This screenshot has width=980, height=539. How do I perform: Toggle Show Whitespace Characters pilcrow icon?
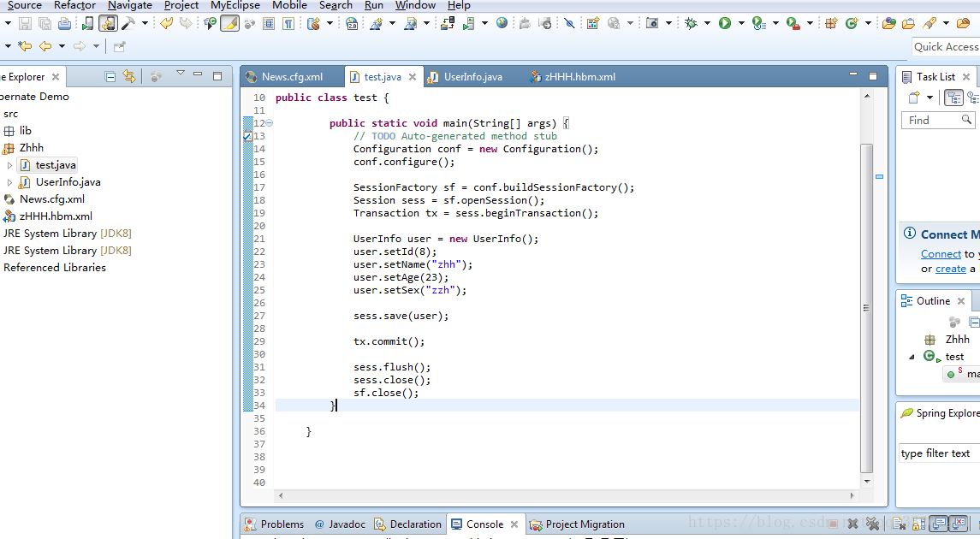pos(288,24)
